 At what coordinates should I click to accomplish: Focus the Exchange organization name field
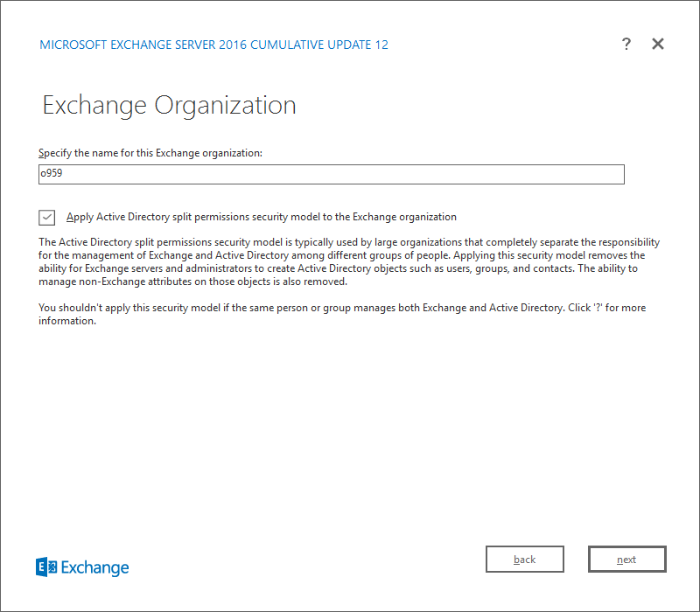[332, 174]
